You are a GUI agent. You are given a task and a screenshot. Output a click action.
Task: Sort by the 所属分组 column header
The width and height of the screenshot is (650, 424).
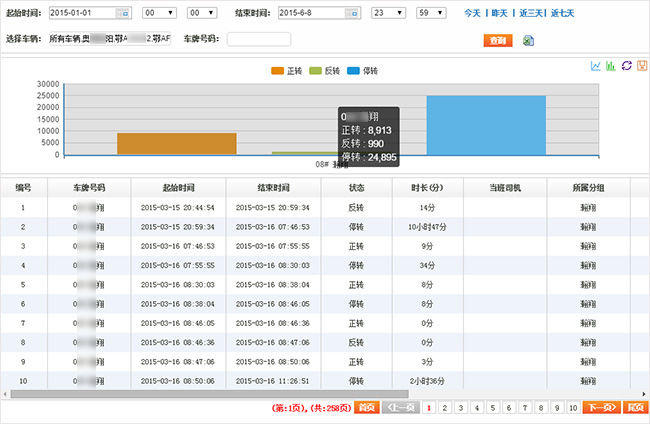[588, 188]
